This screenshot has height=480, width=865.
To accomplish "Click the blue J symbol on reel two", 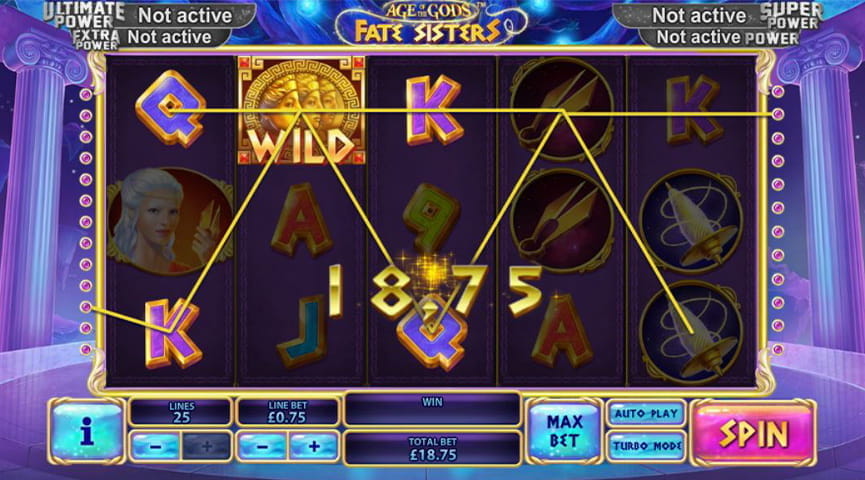I will click(x=302, y=332).
